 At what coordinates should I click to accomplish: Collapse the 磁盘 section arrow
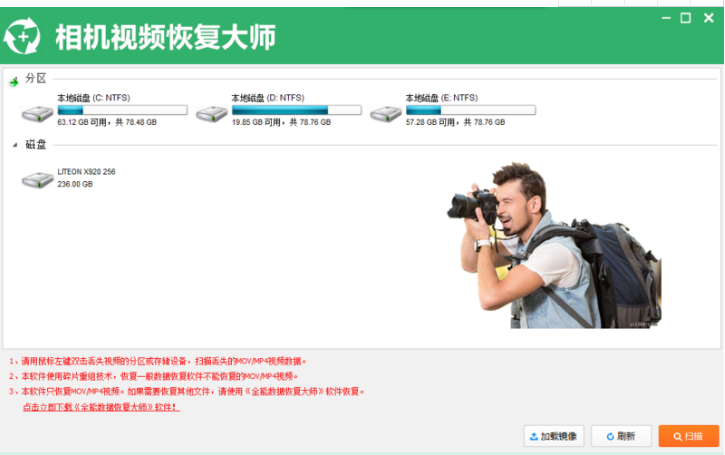(14, 146)
